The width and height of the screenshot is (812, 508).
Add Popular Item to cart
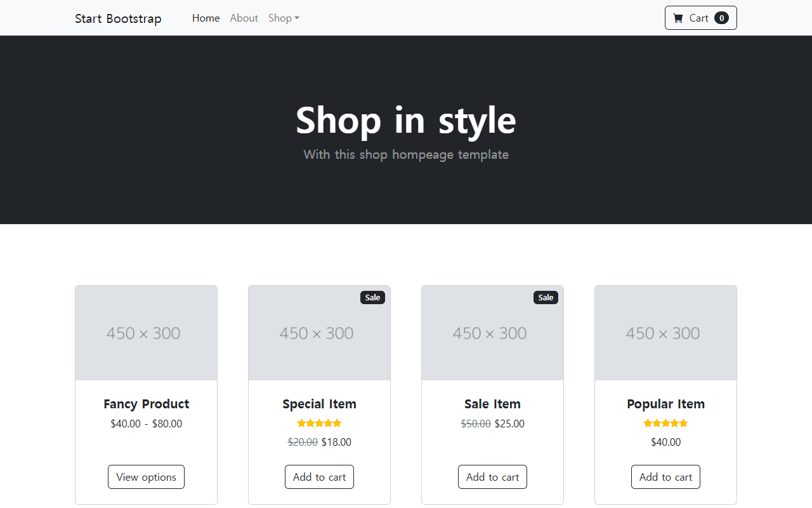(665, 477)
